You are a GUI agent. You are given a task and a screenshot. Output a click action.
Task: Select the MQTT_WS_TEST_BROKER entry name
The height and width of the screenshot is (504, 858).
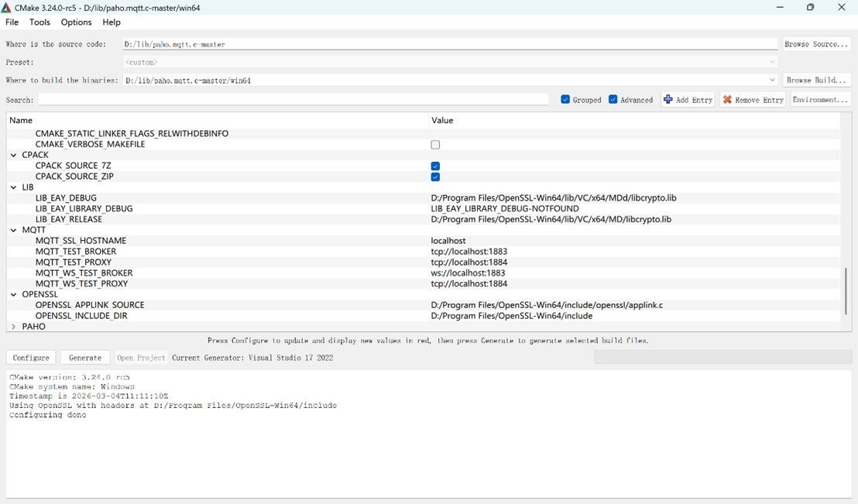click(84, 273)
